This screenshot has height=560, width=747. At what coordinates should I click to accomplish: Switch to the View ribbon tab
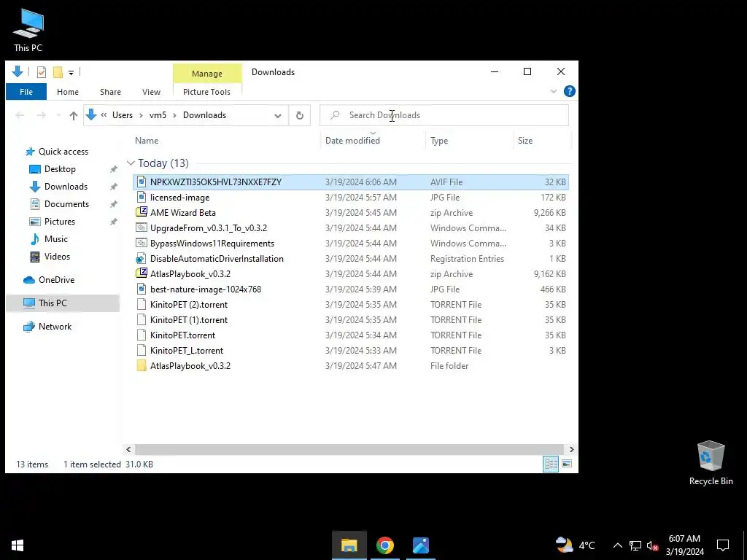pos(151,92)
